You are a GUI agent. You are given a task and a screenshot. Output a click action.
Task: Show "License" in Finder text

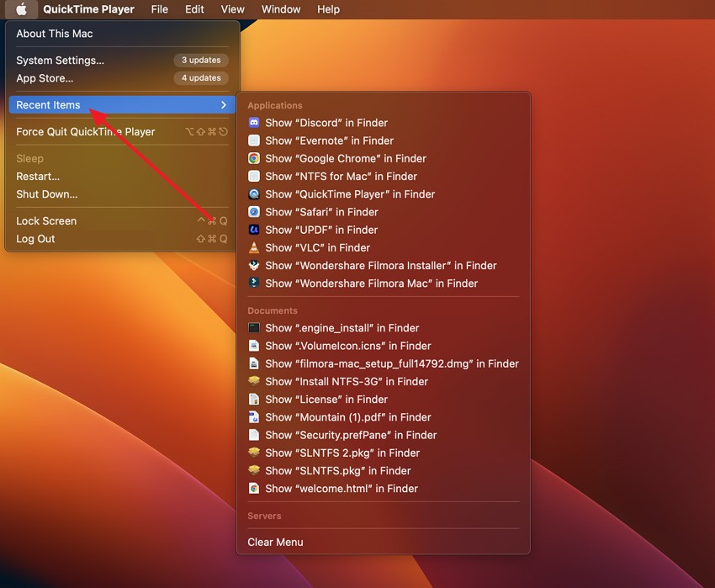(x=326, y=399)
